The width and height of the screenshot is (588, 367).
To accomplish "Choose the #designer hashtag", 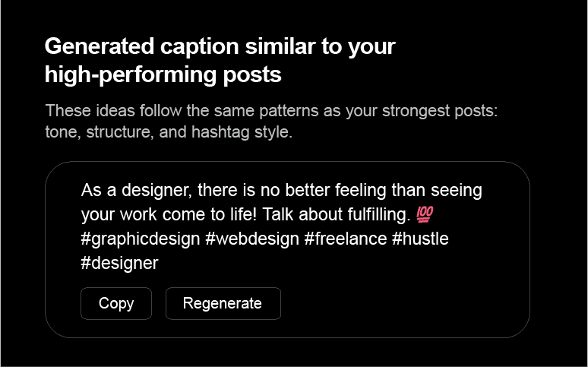I will 119,263.
